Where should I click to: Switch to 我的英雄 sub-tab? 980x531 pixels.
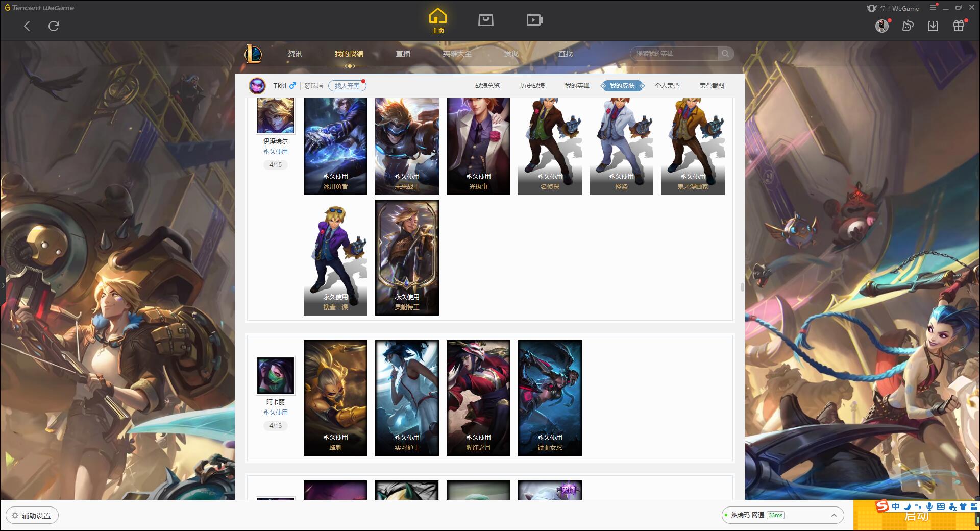(x=577, y=86)
